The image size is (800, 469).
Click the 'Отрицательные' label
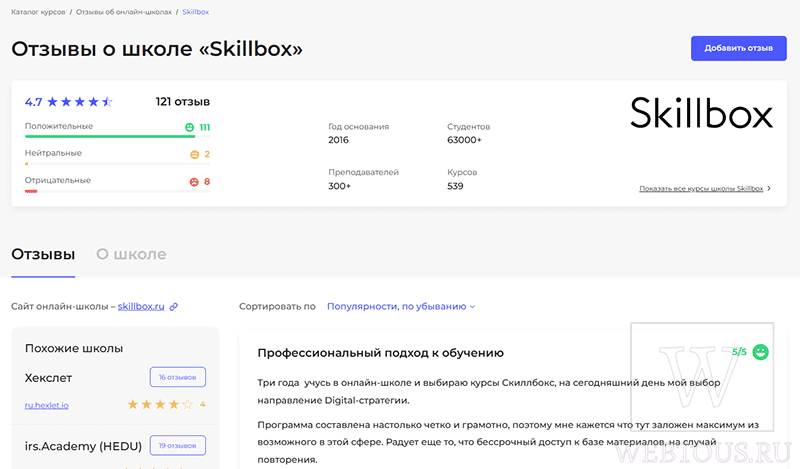(x=58, y=180)
